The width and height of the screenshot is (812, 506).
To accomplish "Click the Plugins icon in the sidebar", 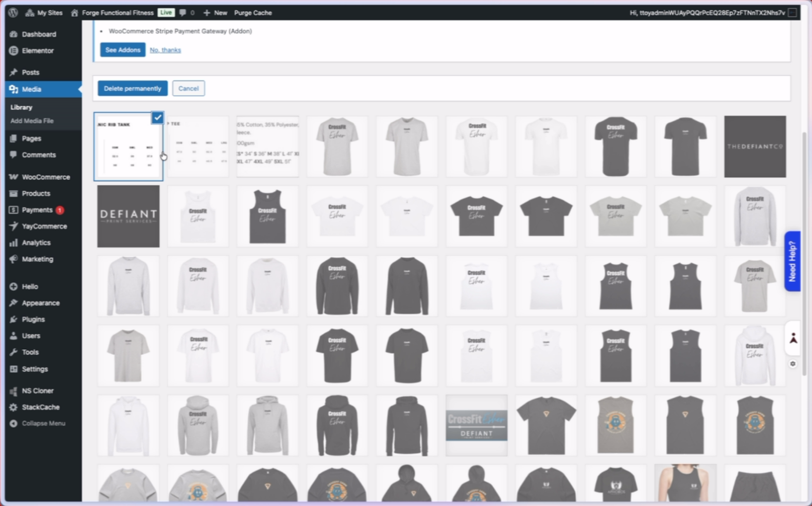I will (14, 319).
